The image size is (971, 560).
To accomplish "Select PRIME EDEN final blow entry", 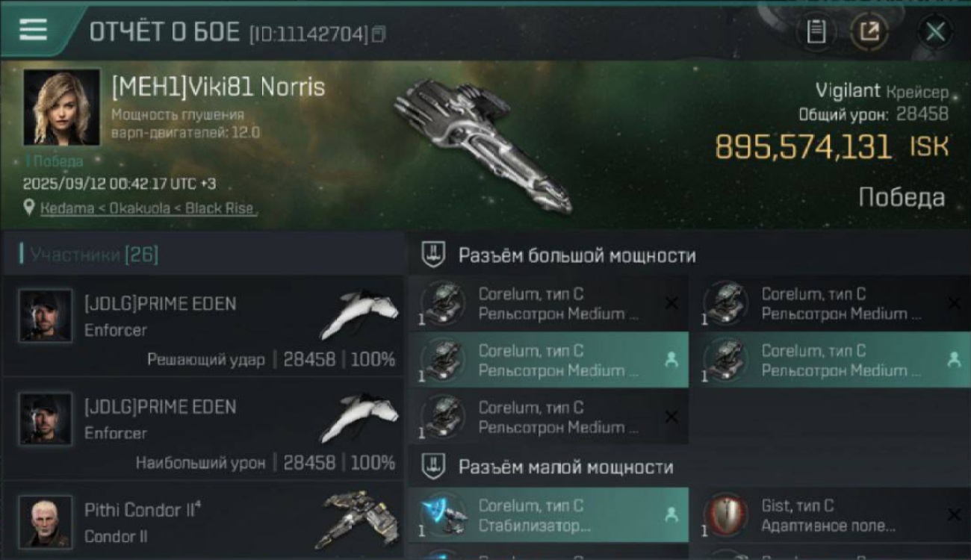I will click(203, 326).
